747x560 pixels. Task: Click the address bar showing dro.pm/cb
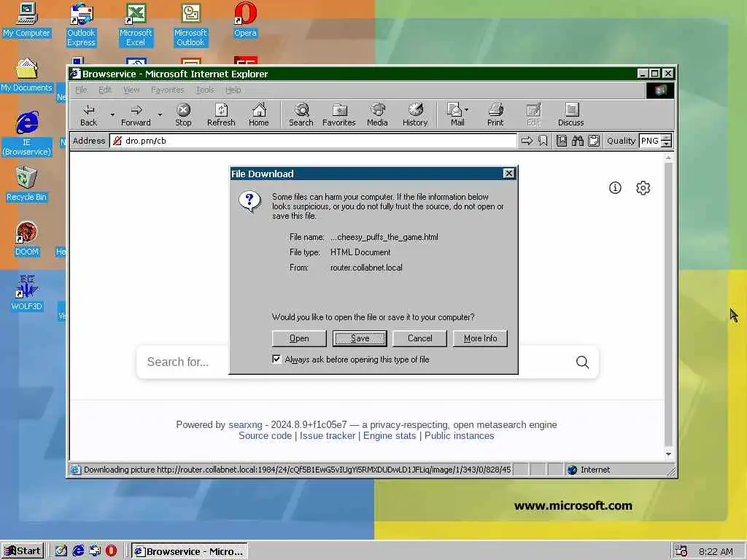(x=314, y=141)
